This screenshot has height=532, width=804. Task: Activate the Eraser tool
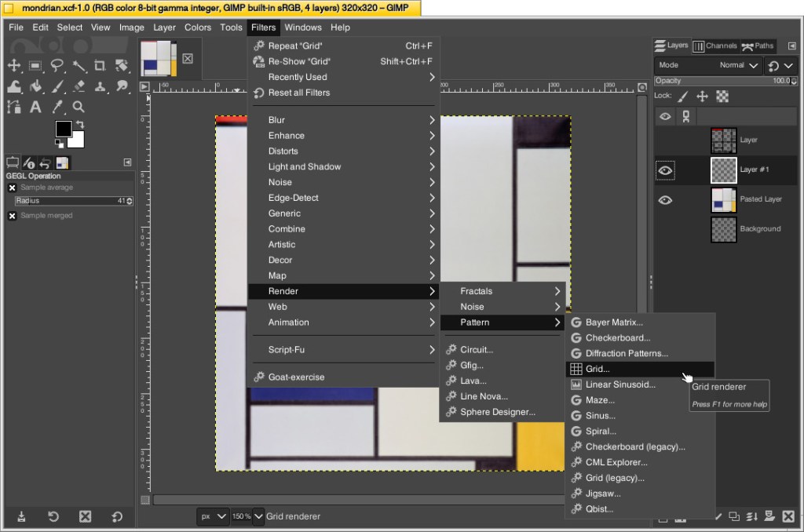coord(78,86)
